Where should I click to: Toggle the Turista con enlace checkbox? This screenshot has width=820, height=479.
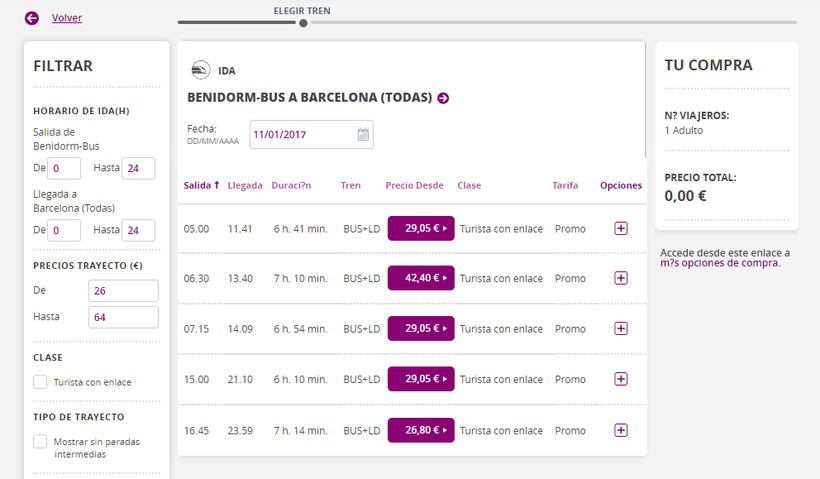coord(40,381)
